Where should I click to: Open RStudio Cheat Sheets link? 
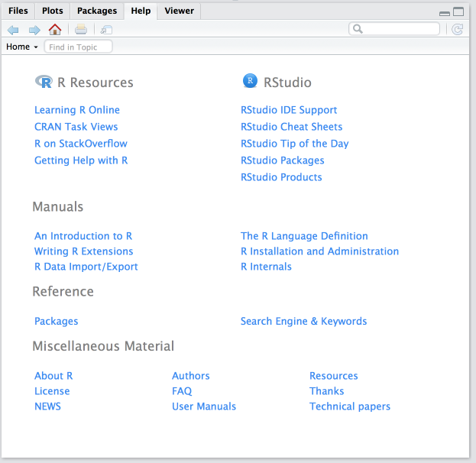[x=291, y=127]
